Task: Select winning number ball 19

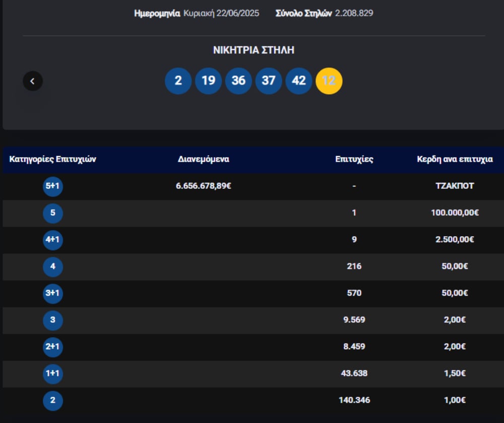Action: click(x=208, y=81)
